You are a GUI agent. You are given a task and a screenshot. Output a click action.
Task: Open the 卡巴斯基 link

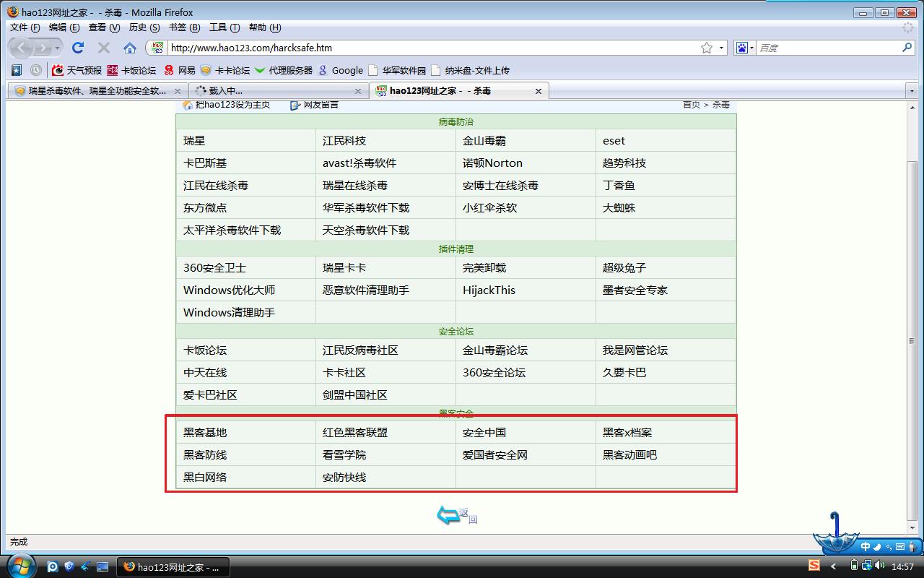(x=205, y=163)
